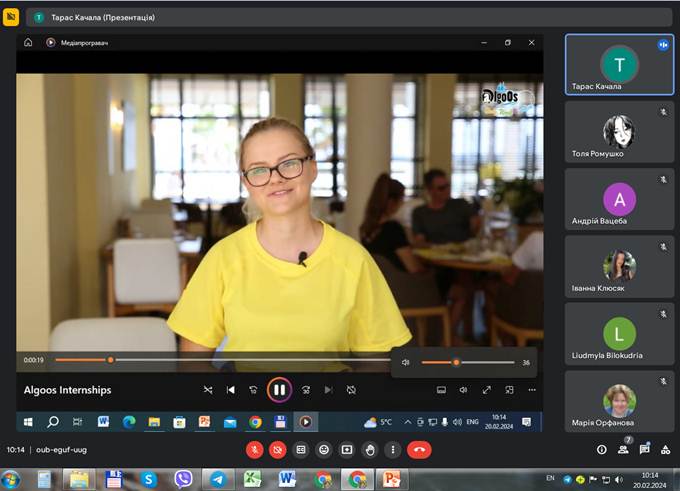Image resolution: width=680 pixels, height=491 pixels.
Task: Open Viber from the Windows taskbar
Action: tap(182, 479)
